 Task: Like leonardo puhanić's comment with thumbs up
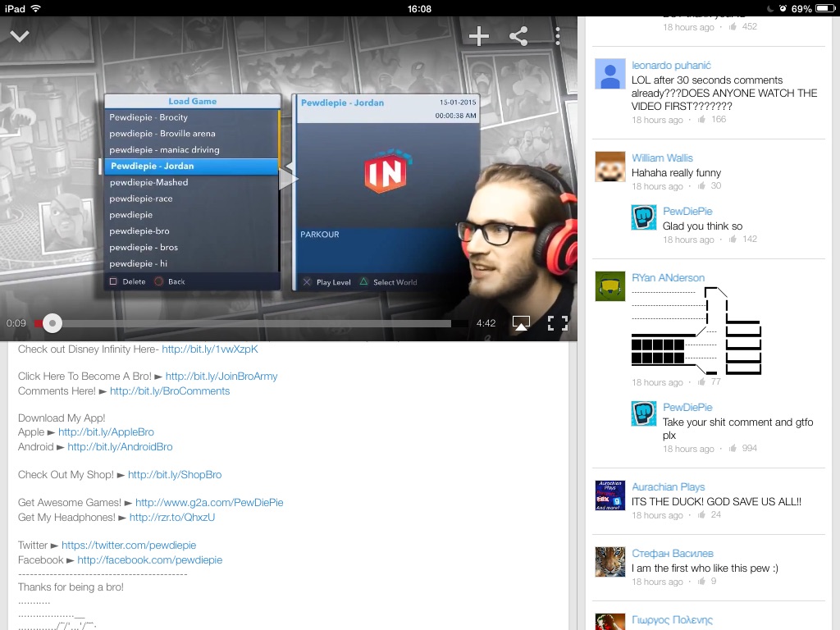(701, 120)
